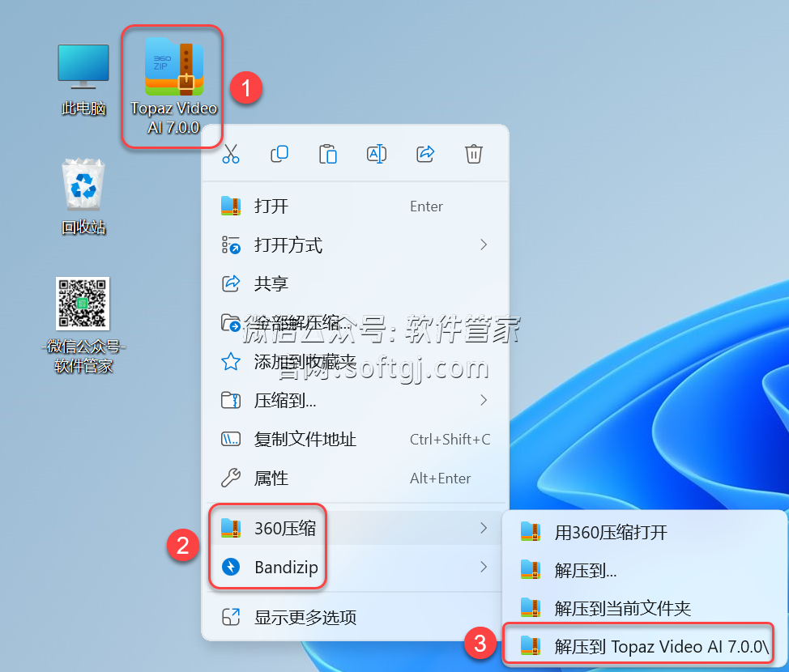
Task: Click the icon beside 复制文件地址
Action: [x=231, y=439]
